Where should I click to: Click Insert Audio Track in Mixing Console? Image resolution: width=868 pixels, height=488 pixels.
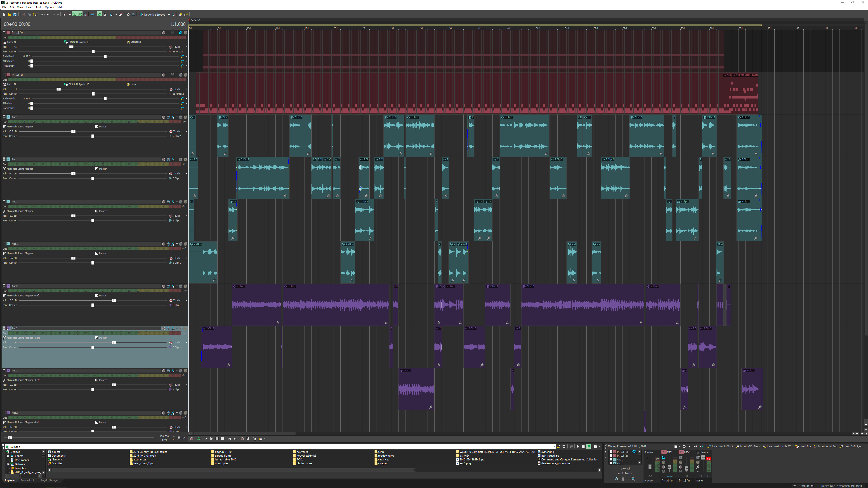point(720,447)
